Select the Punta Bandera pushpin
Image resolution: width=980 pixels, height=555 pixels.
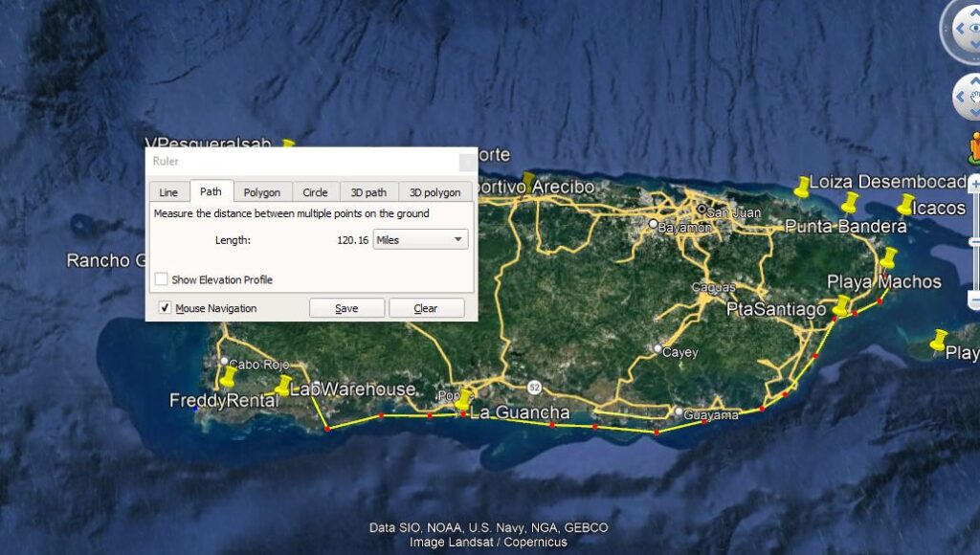(850, 202)
